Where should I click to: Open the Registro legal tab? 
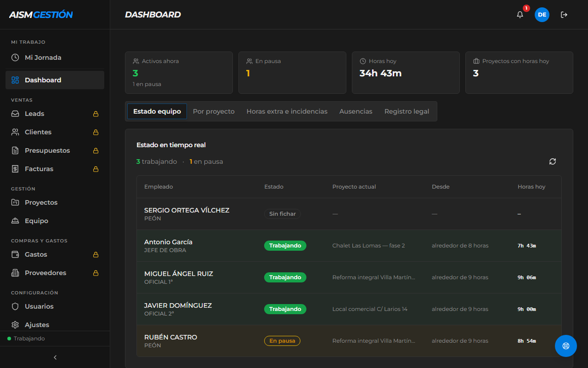coord(407,111)
